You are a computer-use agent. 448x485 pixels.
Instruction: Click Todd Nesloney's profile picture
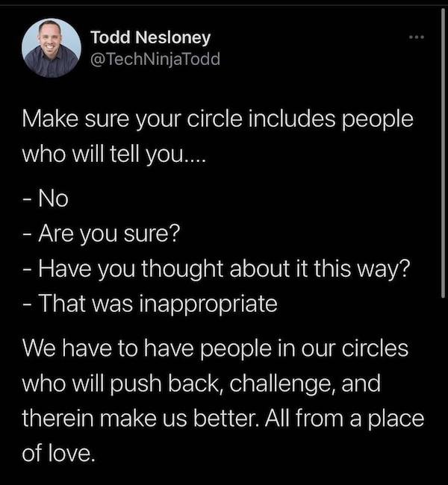[x=52, y=48]
